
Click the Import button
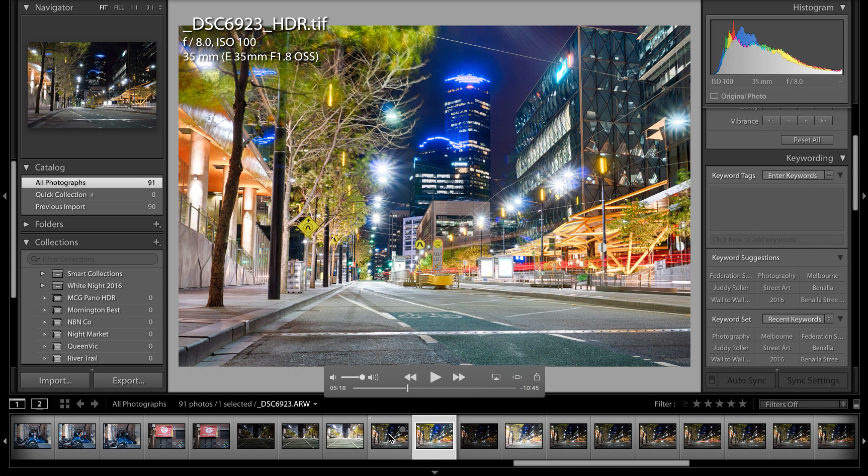[x=54, y=380]
